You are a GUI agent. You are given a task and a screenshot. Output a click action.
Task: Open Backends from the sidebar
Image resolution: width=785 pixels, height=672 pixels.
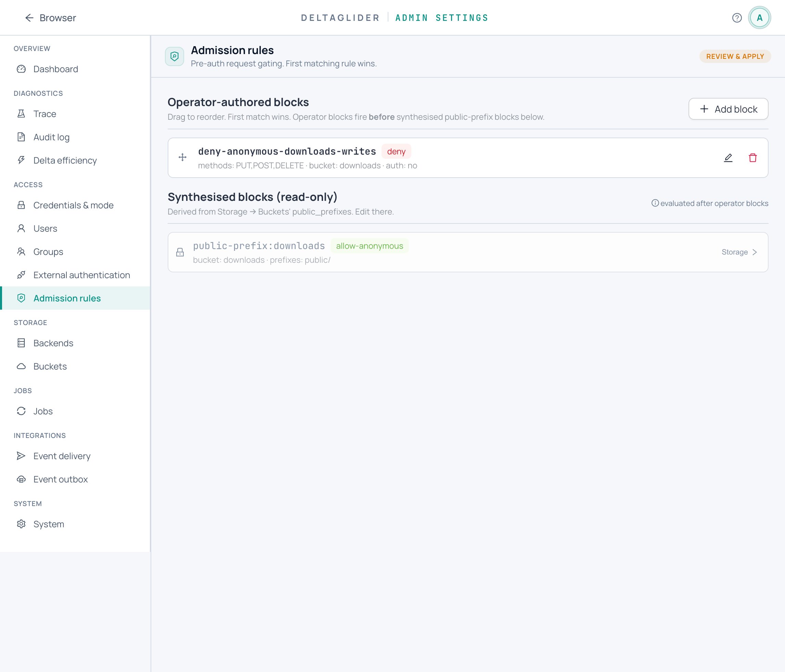[76, 343]
